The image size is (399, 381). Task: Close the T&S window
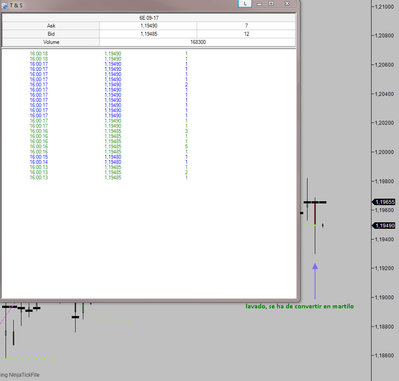[x=287, y=4]
